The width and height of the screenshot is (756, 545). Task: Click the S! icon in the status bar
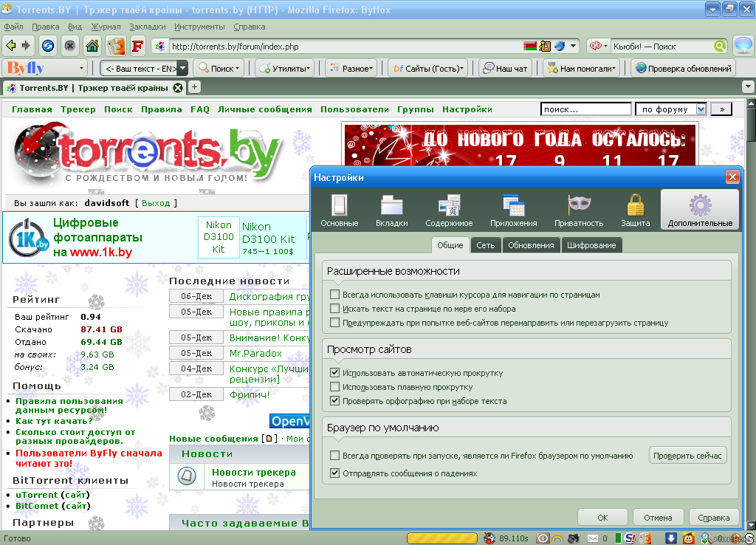pyautogui.click(x=630, y=538)
